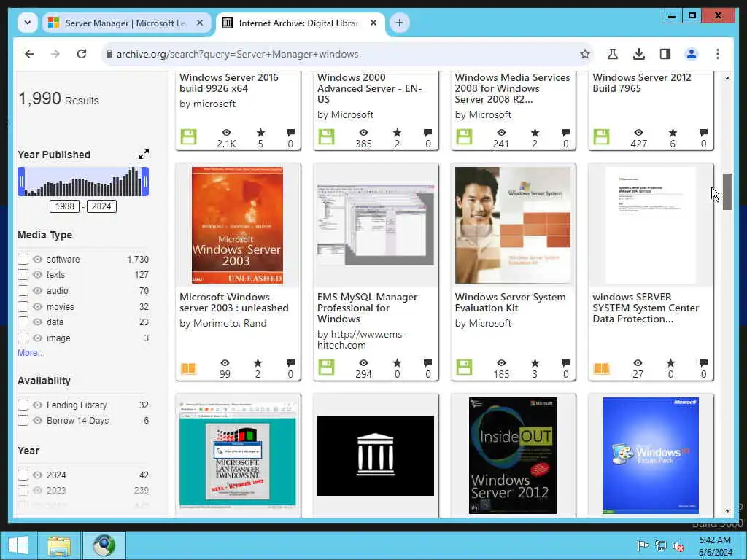Screen dimensions: 747x560
Task: Click the page vertical scrollbar thumb
Action: (727, 192)
